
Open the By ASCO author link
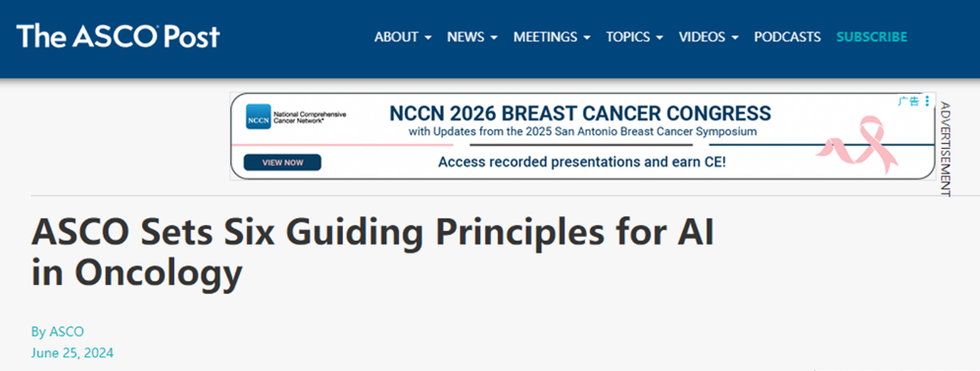pyautogui.click(x=58, y=332)
